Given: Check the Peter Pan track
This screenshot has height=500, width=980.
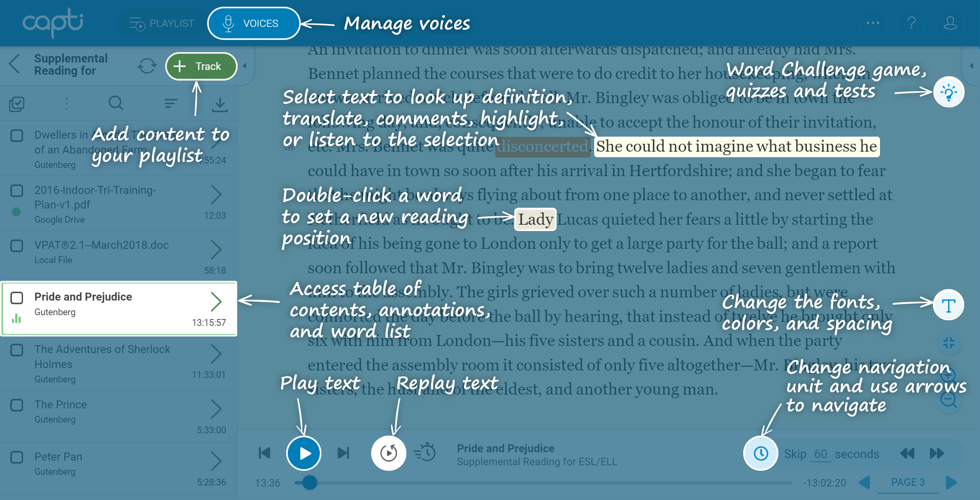Looking at the screenshot, I should point(17,457).
